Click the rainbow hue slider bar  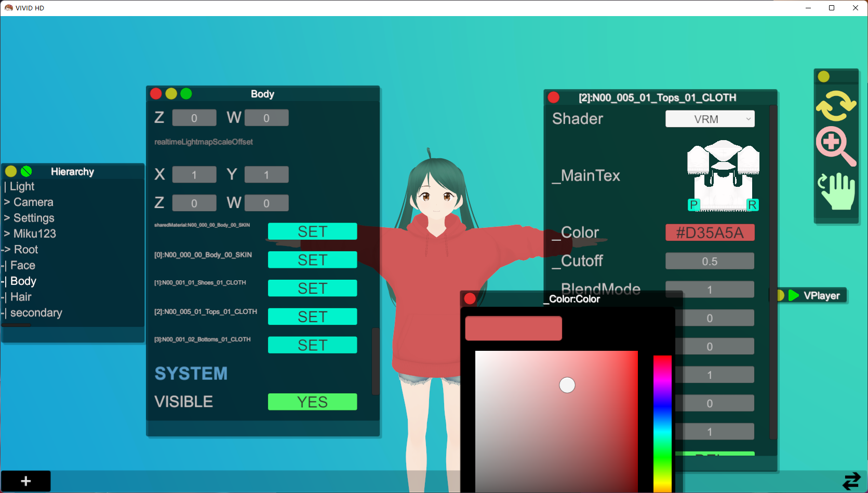(662, 423)
